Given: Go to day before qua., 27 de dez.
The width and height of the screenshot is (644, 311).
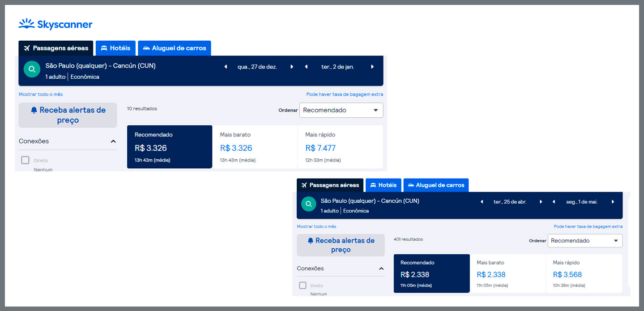Looking at the screenshot, I should coord(226,67).
